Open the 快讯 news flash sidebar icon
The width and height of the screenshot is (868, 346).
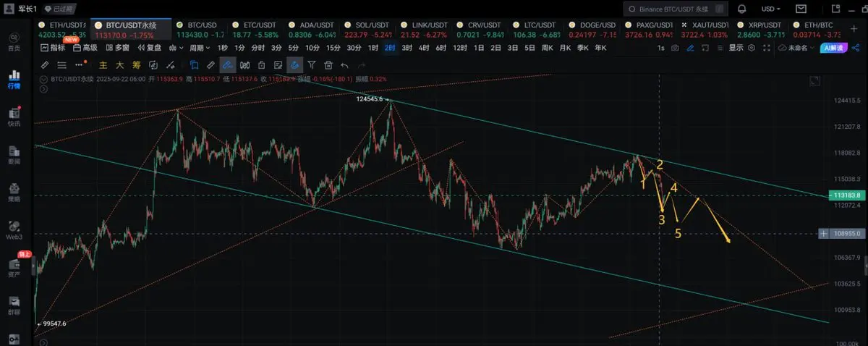pyautogui.click(x=14, y=117)
